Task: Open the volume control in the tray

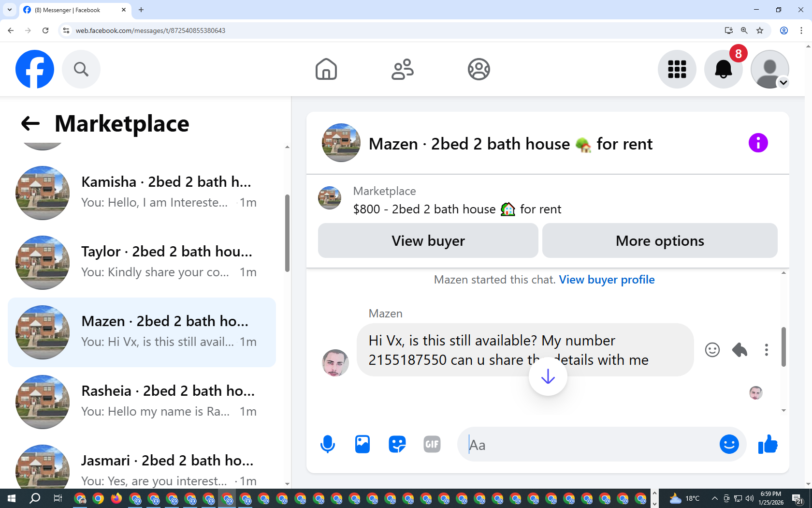Action: tap(750, 498)
